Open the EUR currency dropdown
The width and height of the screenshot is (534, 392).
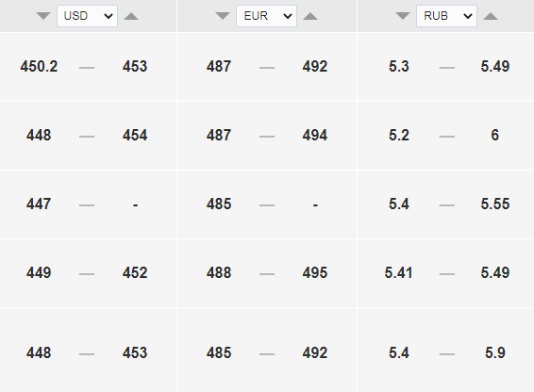[266, 16]
